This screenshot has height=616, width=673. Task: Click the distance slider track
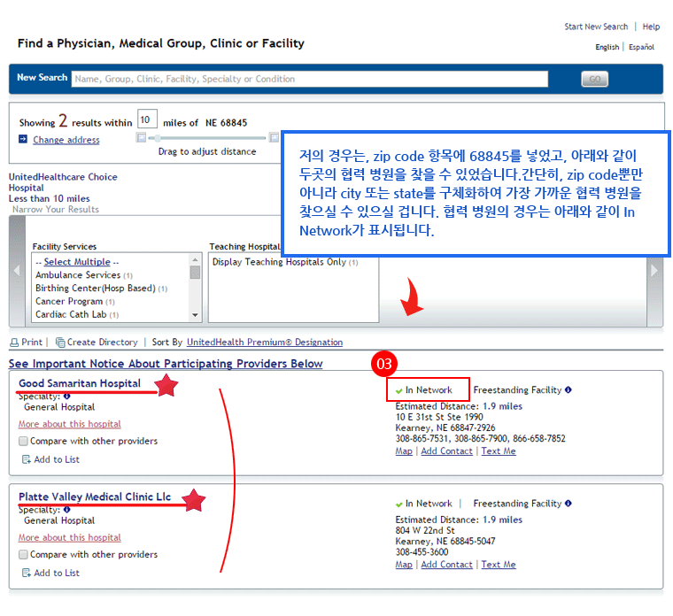pyautogui.click(x=207, y=138)
